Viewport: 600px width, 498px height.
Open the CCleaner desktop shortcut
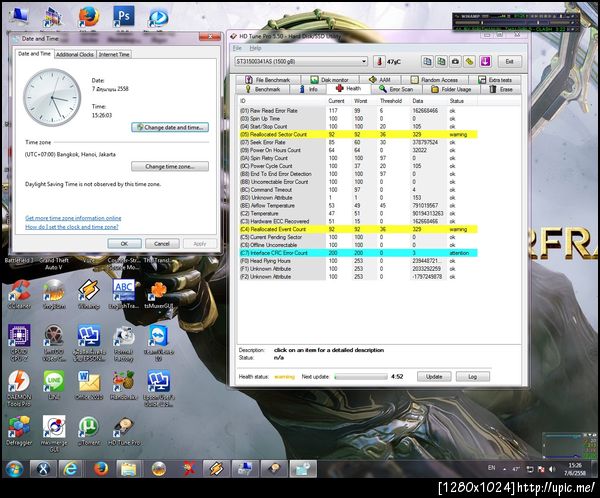(x=19, y=294)
